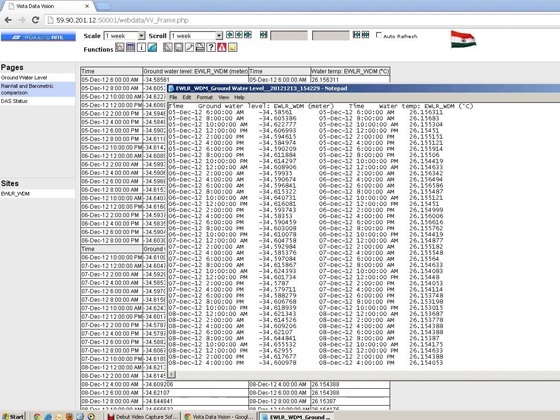Click the Notepad window title bar
Viewport: 560px width, 420px height.
(363, 88)
